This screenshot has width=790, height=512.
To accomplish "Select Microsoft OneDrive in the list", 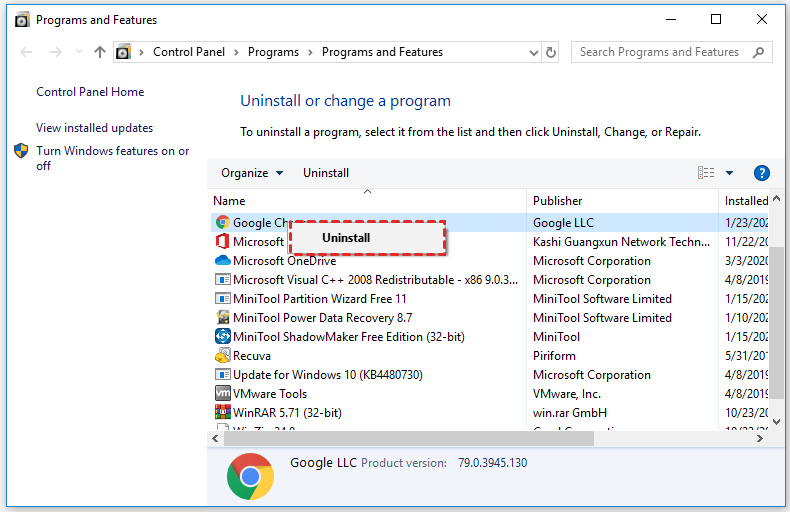I will pos(284,261).
